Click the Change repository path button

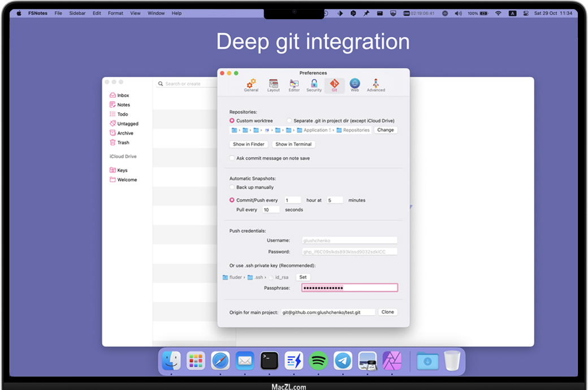click(386, 130)
